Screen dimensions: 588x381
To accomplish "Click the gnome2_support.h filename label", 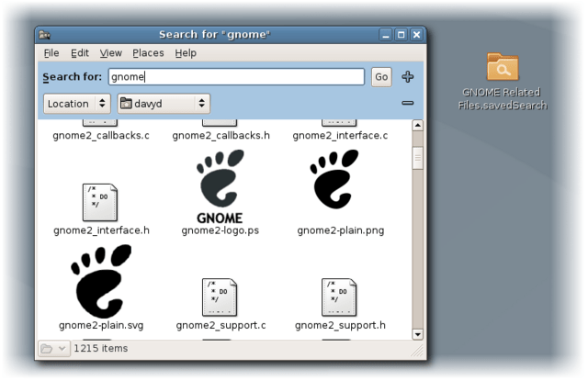I will coord(340,325).
